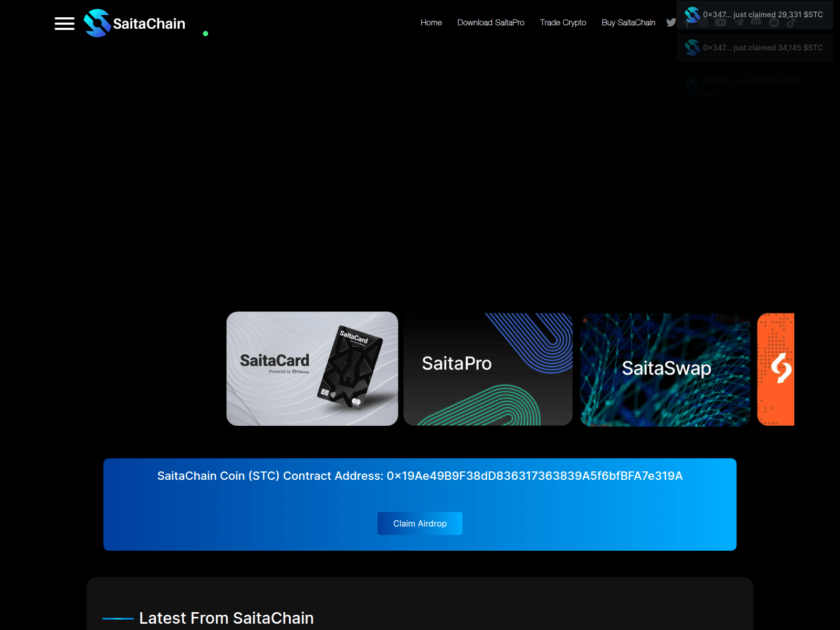Open Download SaitaPro nav link
This screenshot has height=630, width=840.
(x=491, y=23)
